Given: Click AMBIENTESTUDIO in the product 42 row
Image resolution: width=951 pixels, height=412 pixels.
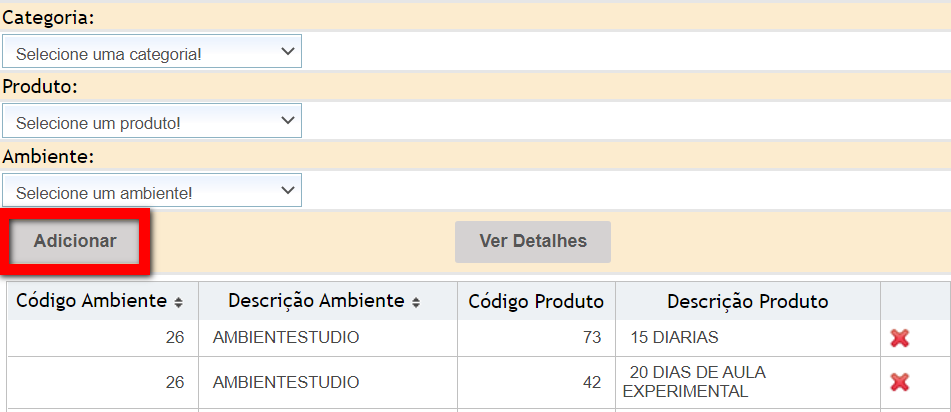Looking at the screenshot, I should pos(286,382).
